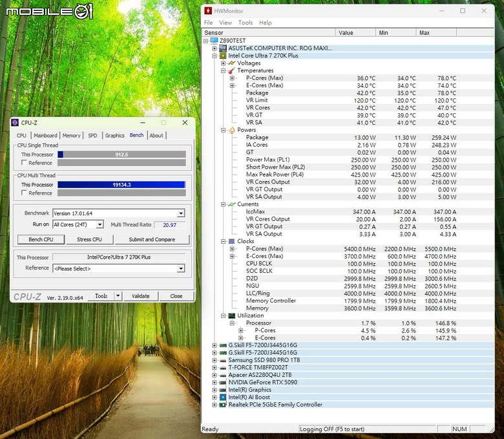The image size is (504, 439).
Task: Click the ASUSTeK motherboard icon
Action: click(223, 48)
